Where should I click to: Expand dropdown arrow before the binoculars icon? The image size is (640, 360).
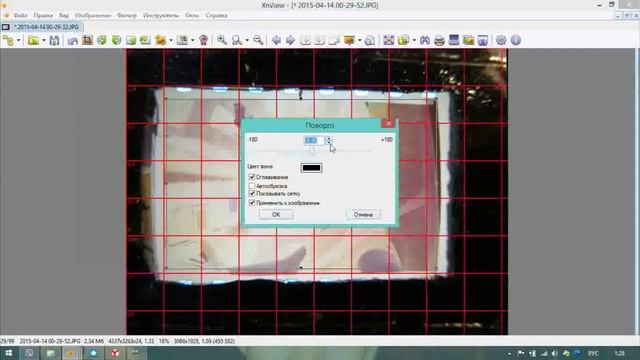[414, 40]
